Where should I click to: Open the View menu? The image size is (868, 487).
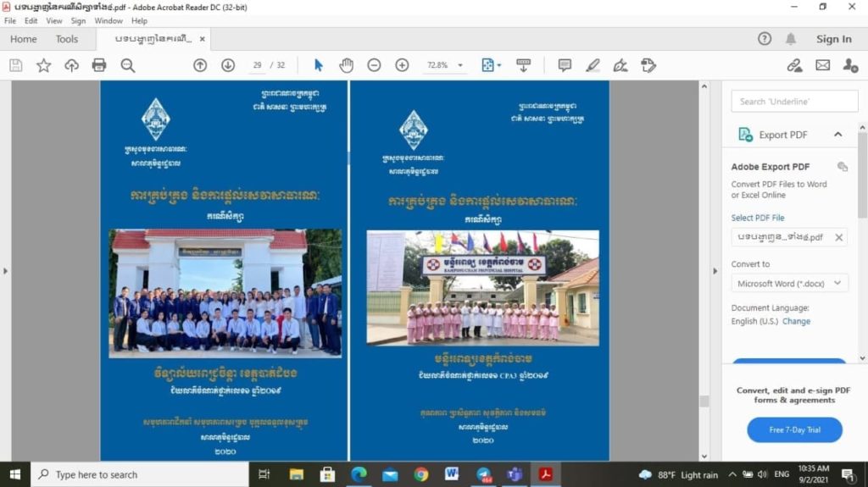[54, 20]
